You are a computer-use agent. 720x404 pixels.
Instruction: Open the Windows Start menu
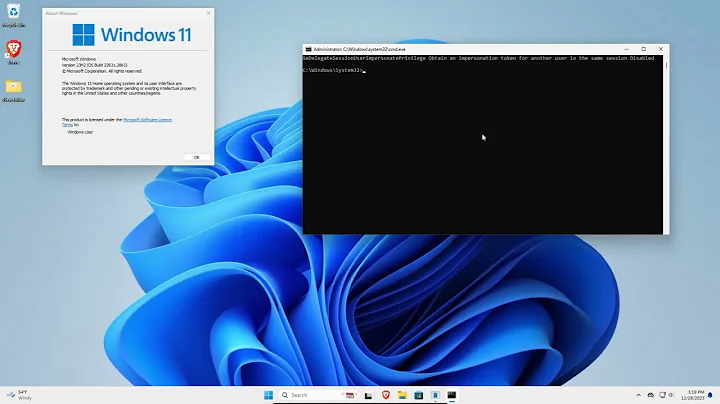(x=269, y=395)
